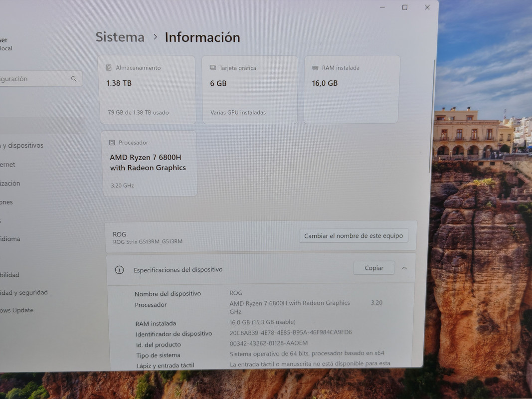Click the search magnifier icon
The width and height of the screenshot is (532, 399).
point(74,79)
